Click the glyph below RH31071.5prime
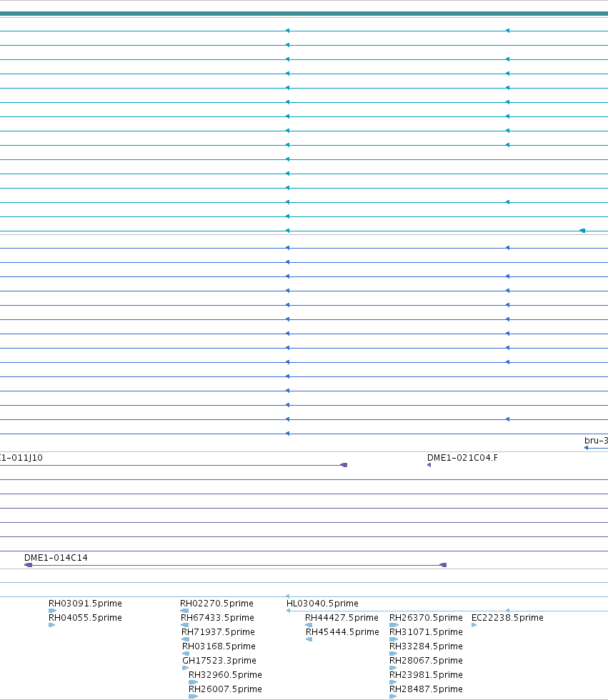 coord(394,639)
